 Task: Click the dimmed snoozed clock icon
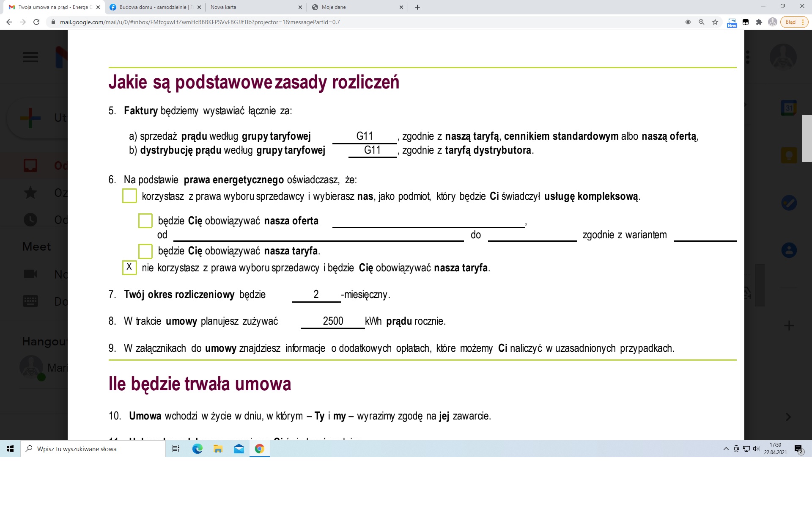point(30,220)
